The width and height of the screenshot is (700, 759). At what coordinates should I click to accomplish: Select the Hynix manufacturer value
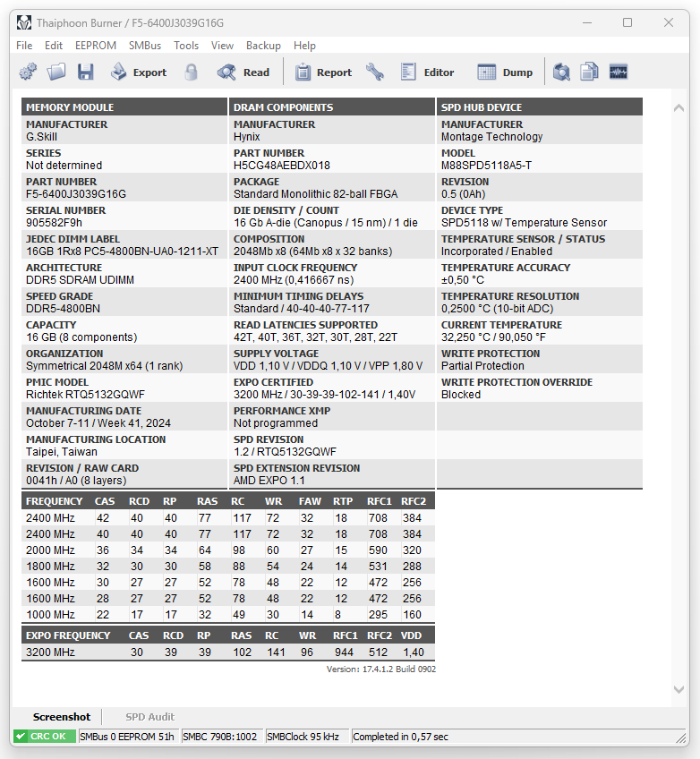coord(246,137)
